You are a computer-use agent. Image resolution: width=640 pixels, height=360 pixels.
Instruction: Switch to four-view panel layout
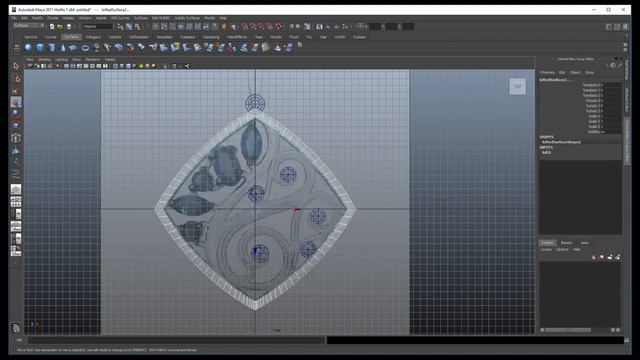pyautogui.click(x=16, y=202)
